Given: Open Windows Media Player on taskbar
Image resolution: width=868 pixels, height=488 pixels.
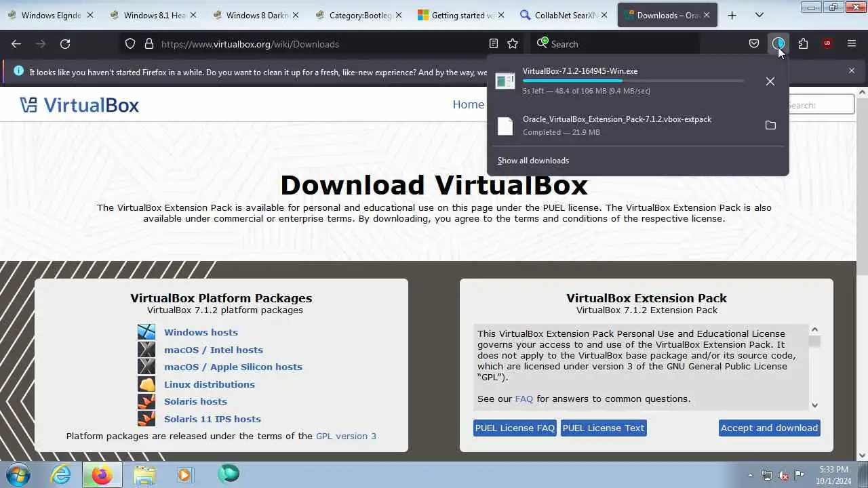Looking at the screenshot, I should tap(184, 474).
